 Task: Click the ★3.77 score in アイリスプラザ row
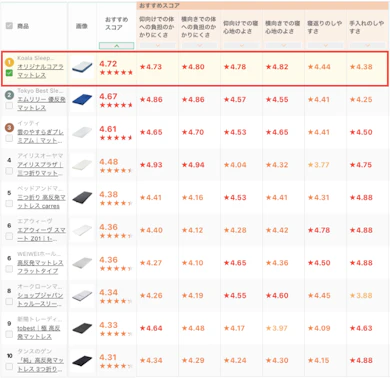318,165
